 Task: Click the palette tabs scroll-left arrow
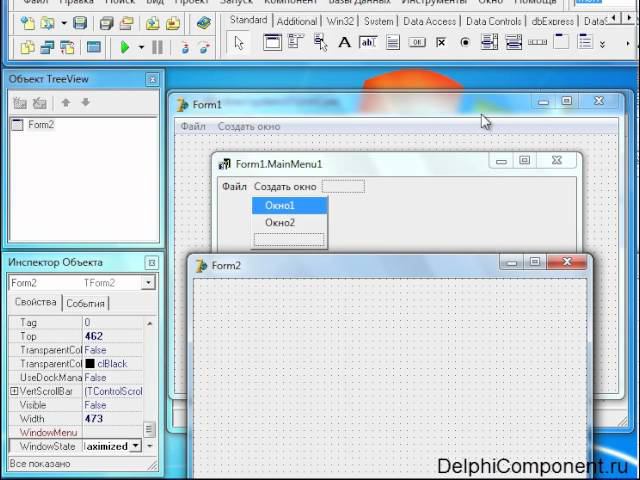614,18
